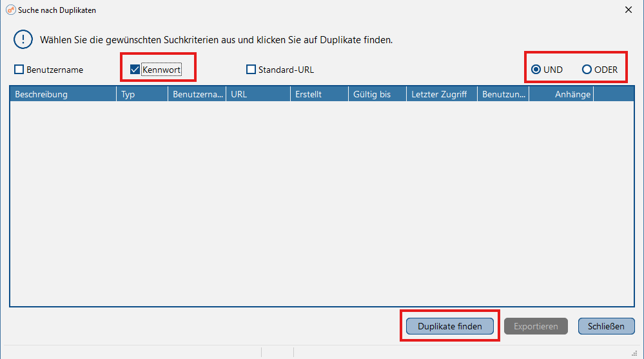Image resolution: width=644 pixels, height=359 pixels.
Task: Click the app icon in title bar
Action: click(x=11, y=10)
